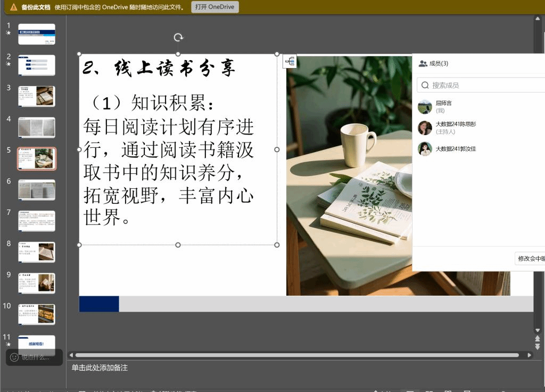545x392 pixels.
Task: Click the animation star under slide 1 number
Action: (9, 33)
